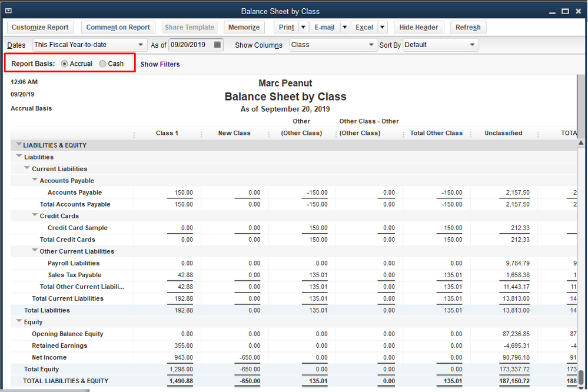588x392 pixels.
Task: Open the calendar picker beside As of date
Action: (217, 45)
